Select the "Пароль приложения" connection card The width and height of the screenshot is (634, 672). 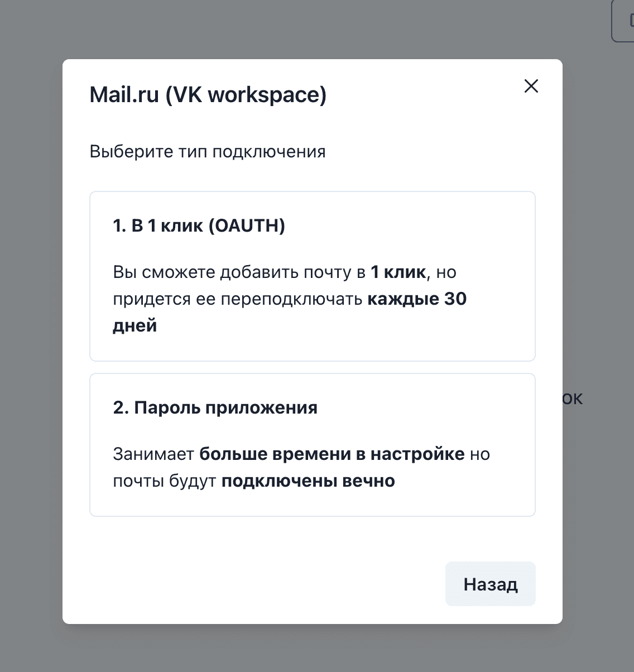coord(312,445)
